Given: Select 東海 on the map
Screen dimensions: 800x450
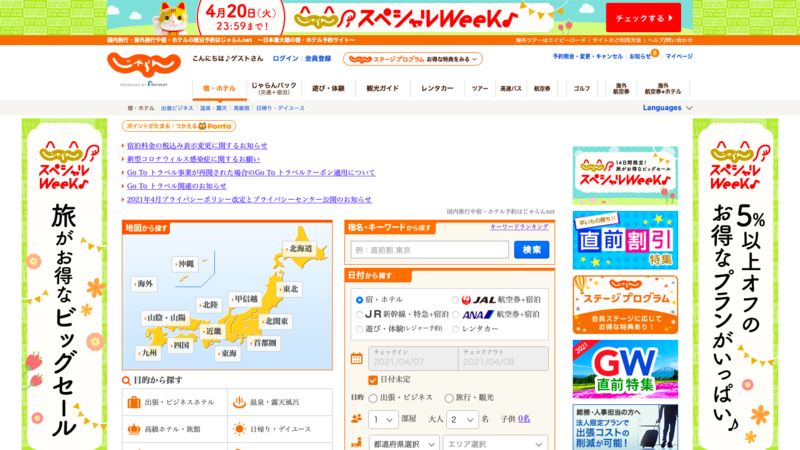Looking at the screenshot, I should [228, 353].
